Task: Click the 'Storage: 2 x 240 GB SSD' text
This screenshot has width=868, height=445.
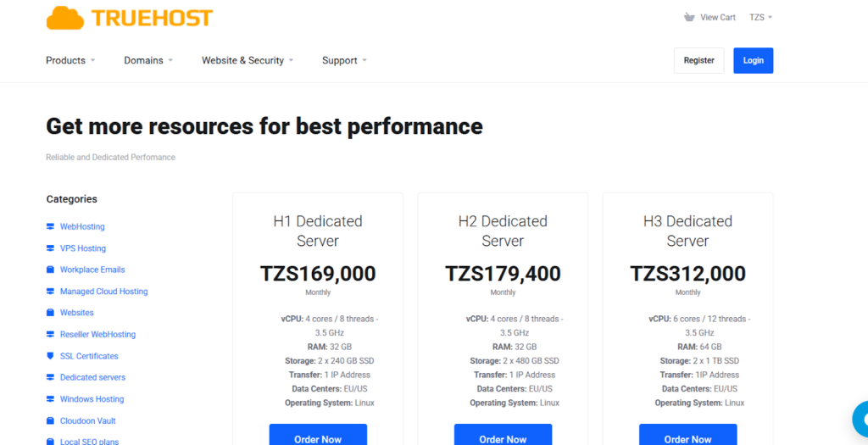Action: click(330, 361)
